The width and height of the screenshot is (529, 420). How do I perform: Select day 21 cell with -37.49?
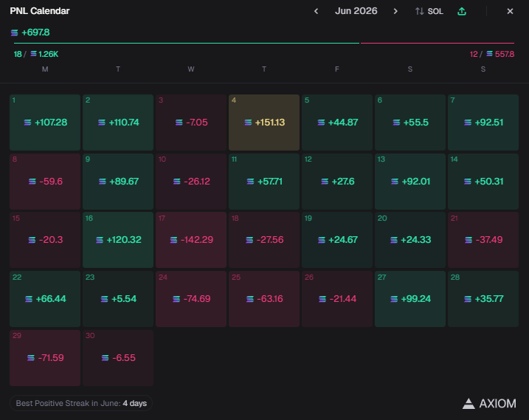483,240
